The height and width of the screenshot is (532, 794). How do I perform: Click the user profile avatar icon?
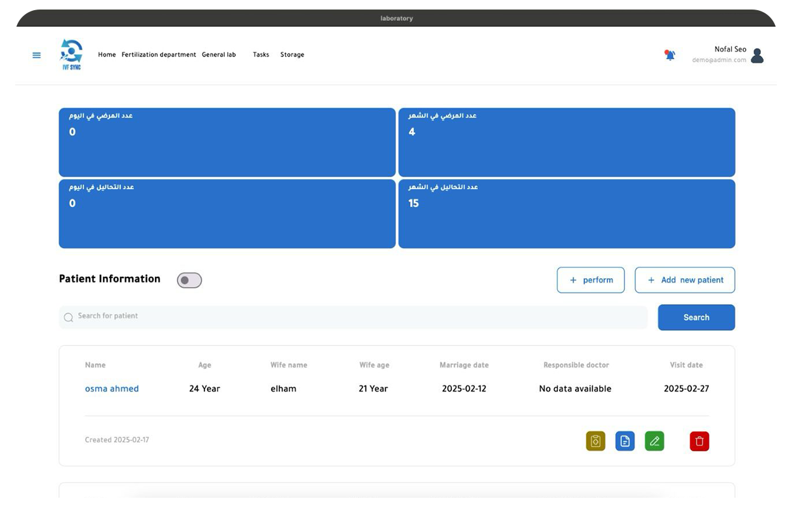pos(757,56)
